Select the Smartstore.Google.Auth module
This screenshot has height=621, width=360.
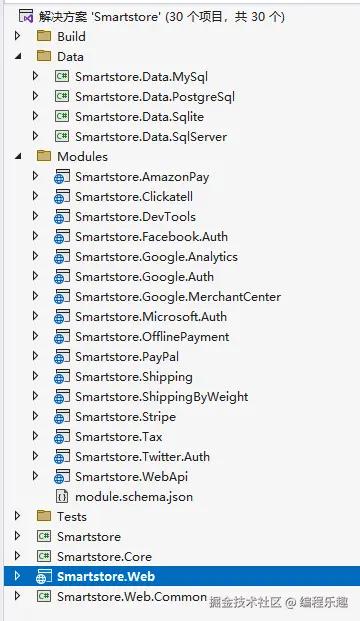(144, 276)
